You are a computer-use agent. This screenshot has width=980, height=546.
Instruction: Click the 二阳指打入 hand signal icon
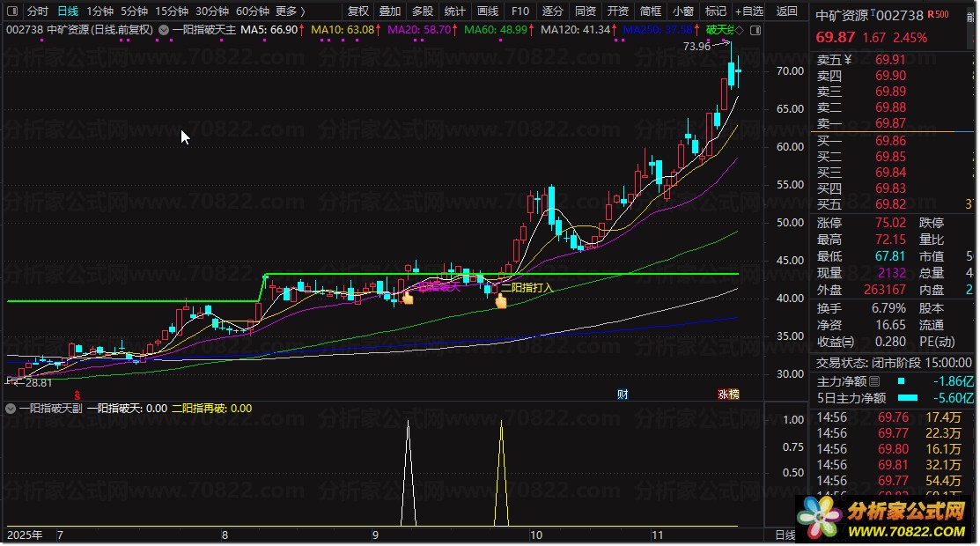click(501, 302)
